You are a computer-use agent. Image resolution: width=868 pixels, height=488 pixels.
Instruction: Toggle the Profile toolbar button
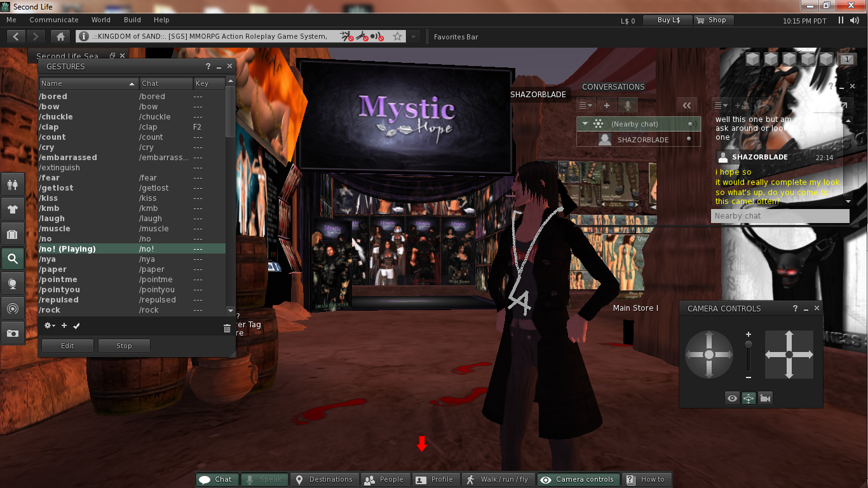coord(435,480)
